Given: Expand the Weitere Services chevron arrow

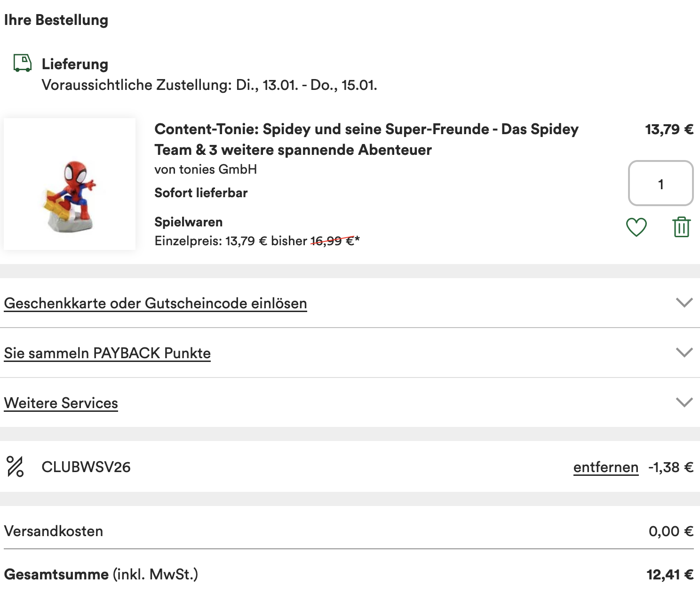Looking at the screenshot, I should (684, 402).
